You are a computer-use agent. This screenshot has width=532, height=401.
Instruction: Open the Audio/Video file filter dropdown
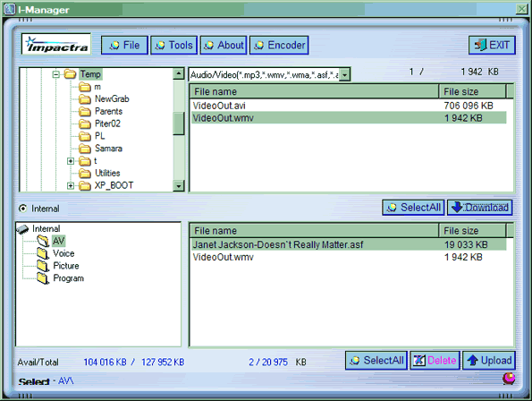[x=344, y=74]
